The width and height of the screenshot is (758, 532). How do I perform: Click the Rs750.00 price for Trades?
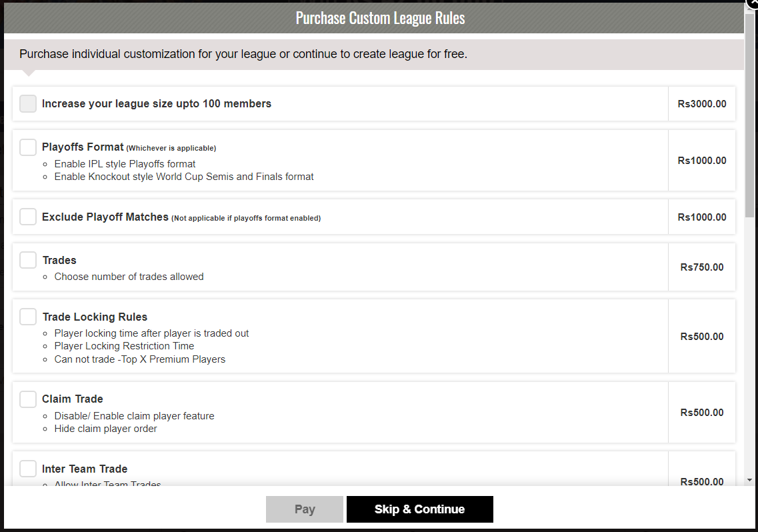[702, 267]
